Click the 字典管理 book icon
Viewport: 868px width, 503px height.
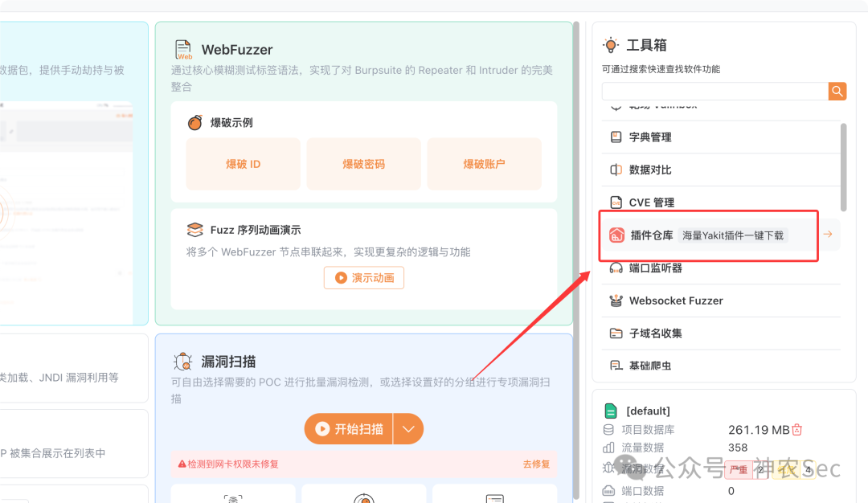[616, 137]
